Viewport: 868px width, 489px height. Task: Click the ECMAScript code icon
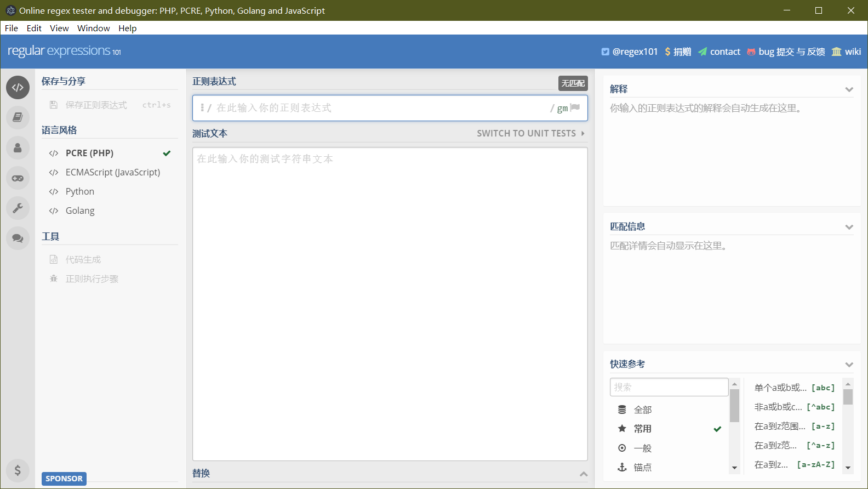click(54, 173)
